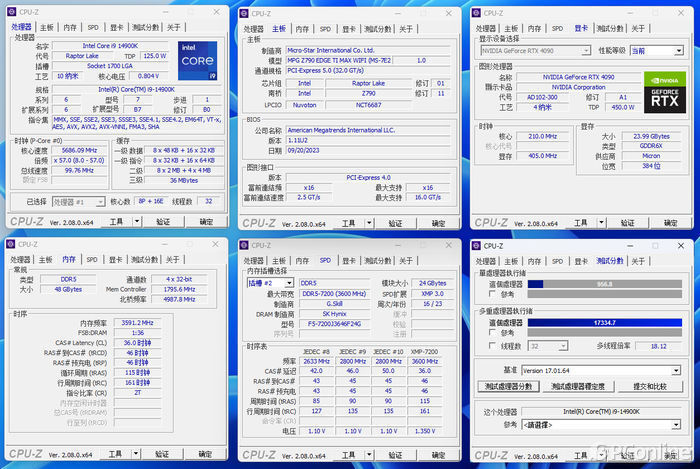This screenshot has width=700, height=469.
Task: Expand the 工具 arrow in the SPD window
Action: [x=369, y=455]
